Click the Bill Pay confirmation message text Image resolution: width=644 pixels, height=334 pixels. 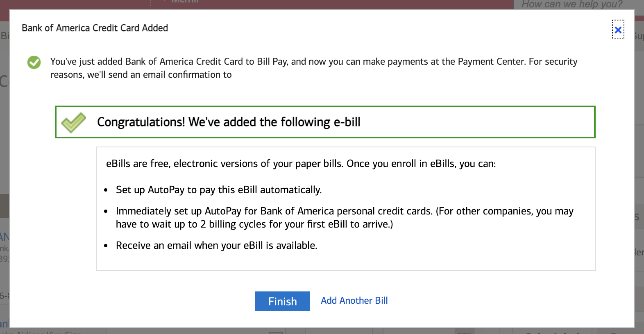(313, 62)
